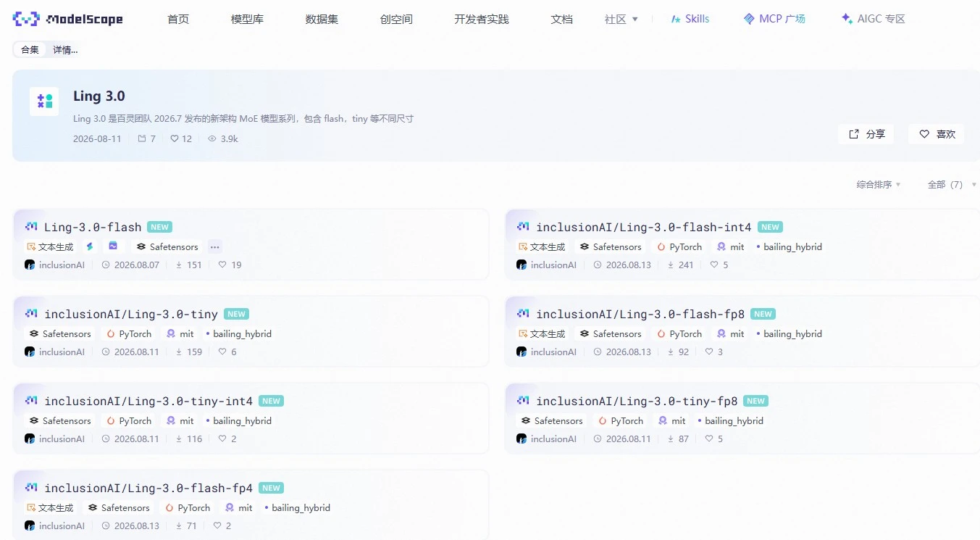The width and height of the screenshot is (980, 540).
Task: Open the AIGC 专区 link
Action: click(x=873, y=19)
